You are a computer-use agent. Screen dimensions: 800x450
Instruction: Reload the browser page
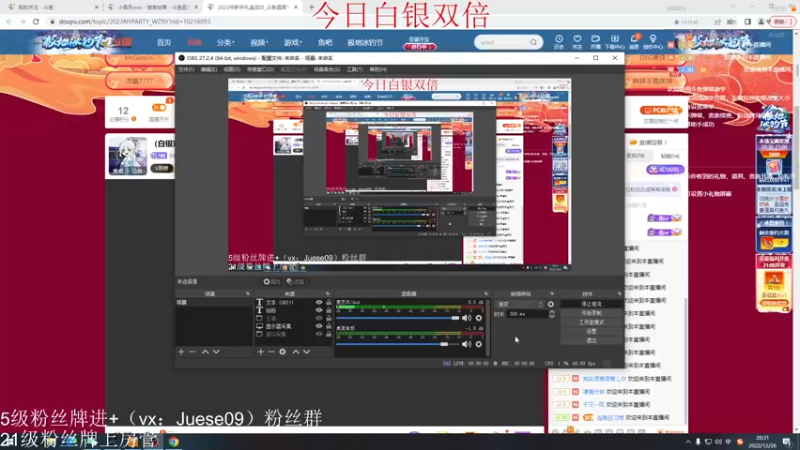[36, 21]
